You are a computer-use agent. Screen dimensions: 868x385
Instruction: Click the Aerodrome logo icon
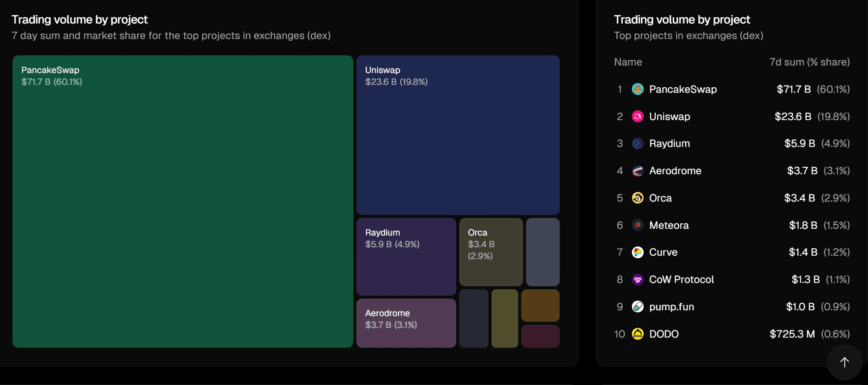point(637,171)
